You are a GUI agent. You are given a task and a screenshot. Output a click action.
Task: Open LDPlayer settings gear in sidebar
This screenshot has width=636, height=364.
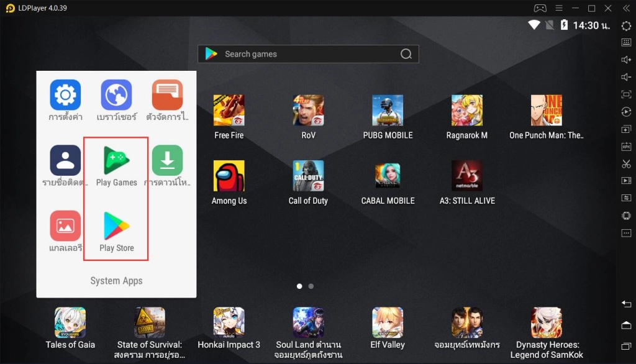tap(626, 26)
